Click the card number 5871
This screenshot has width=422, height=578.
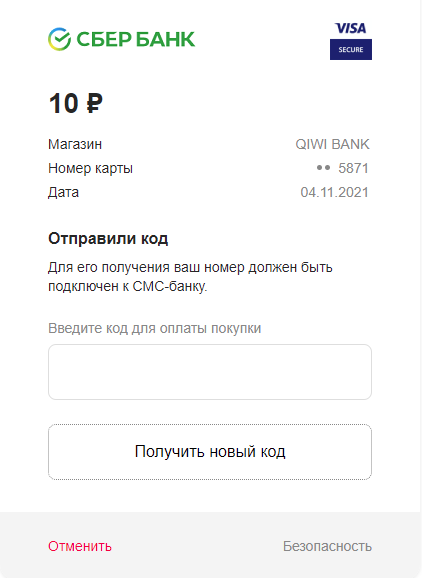click(x=353, y=168)
